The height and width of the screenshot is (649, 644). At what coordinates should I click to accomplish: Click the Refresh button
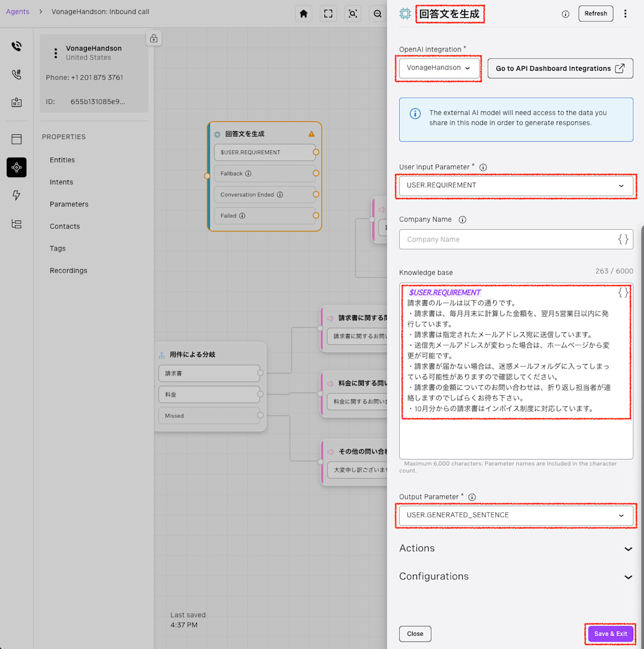[596, 13]
